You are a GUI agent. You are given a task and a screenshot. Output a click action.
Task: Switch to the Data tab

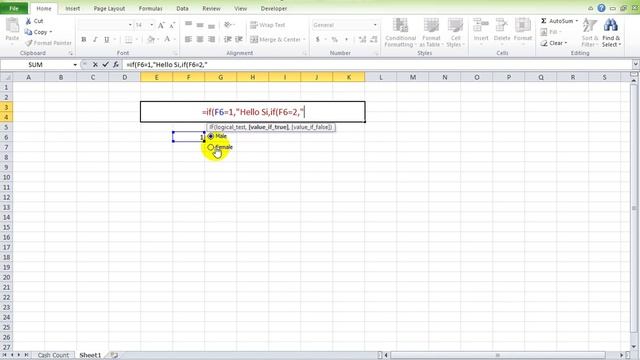tap(182, 9)
